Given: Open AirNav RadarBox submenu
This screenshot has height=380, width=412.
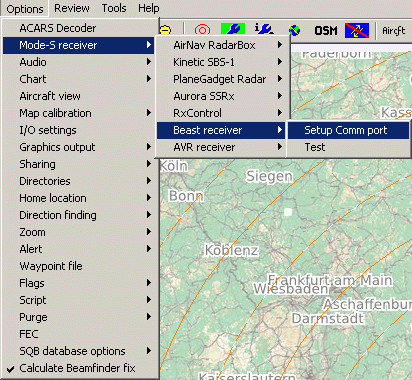Looking at the screenshot, I should [x=221, y=45].
